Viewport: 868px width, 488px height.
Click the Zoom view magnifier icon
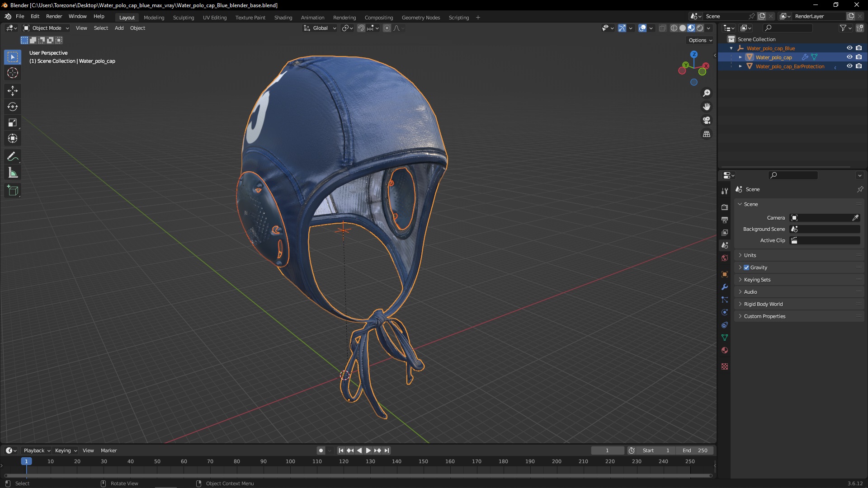coord(707,93)
